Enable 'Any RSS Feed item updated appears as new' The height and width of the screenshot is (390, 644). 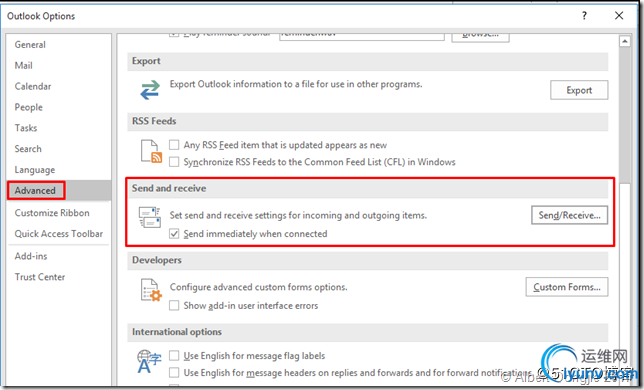[174, 145]
